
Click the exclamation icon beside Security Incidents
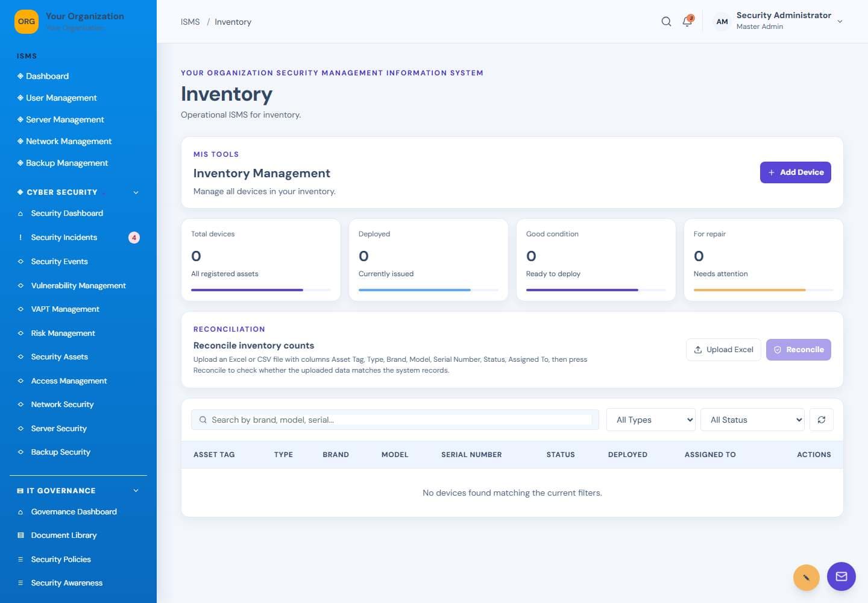[x=20, y=238]
